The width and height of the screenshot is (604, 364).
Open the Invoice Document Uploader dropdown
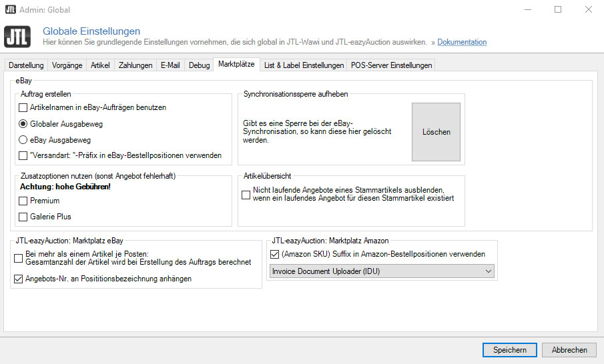coord(382,271)
